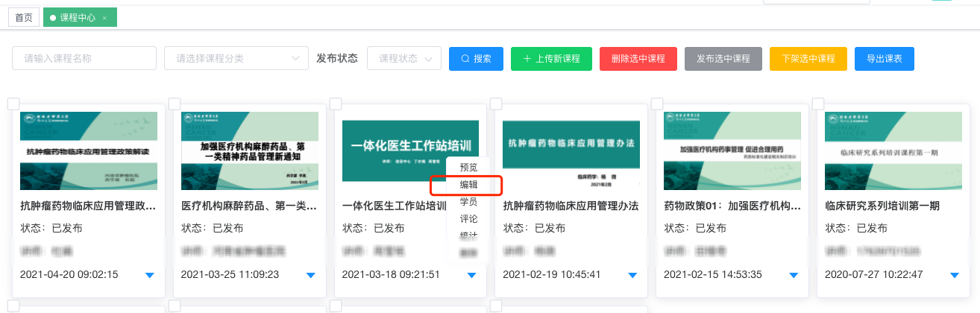The height and width of the screenshot is (313, 980).
Task: Check the 临床研究系列培训第一期 course checkbox
Action: 819,104
